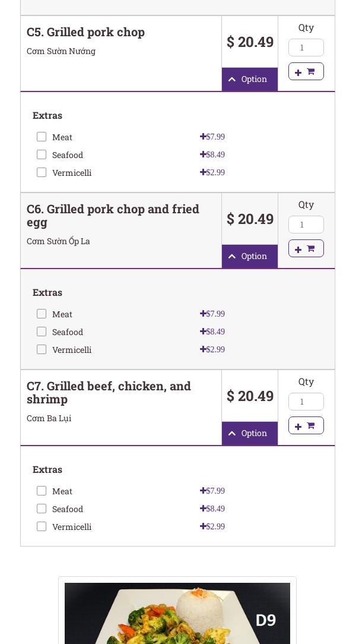Collapse the Option panel for C6

tap(249, 256)
